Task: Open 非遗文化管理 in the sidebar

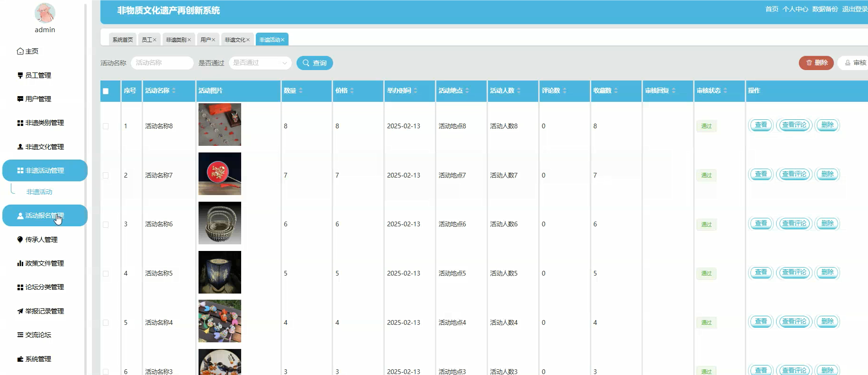Action: click(x=40, y=147)
